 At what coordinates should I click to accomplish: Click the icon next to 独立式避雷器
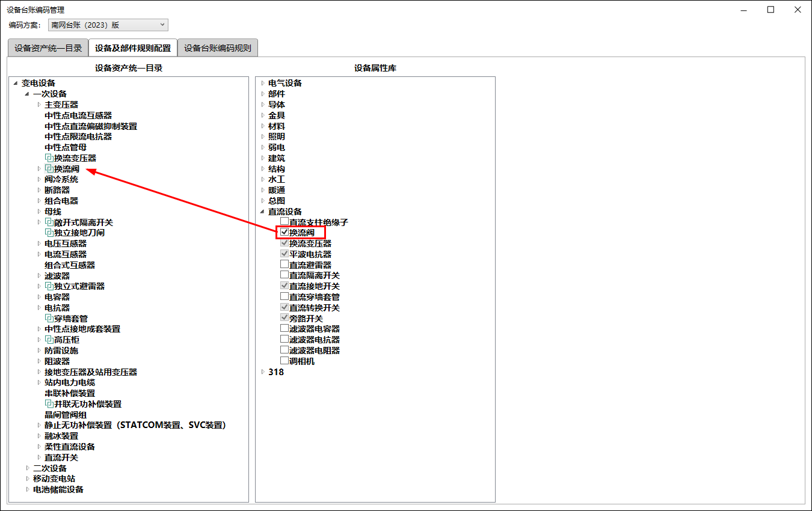pyautogui.click(x=49, y=286)
